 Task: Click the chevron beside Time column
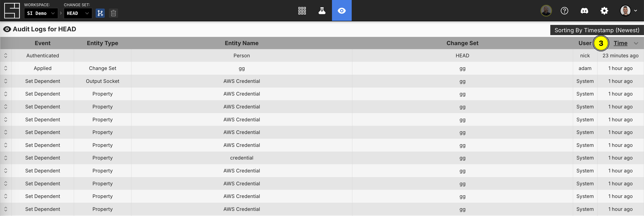636,43
